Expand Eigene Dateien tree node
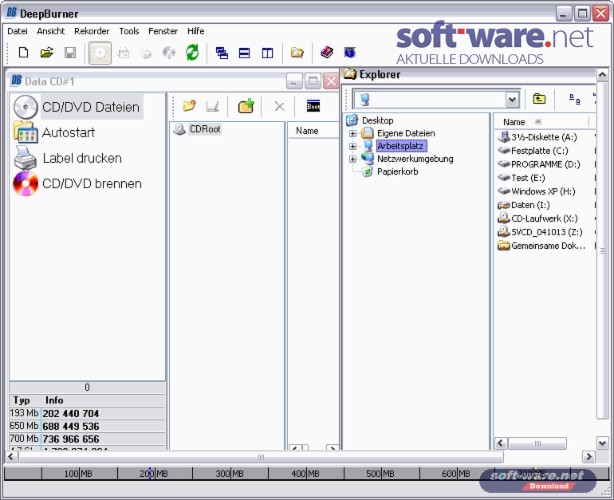The width and height of the screenshot is (614, 500). point(353,134)
